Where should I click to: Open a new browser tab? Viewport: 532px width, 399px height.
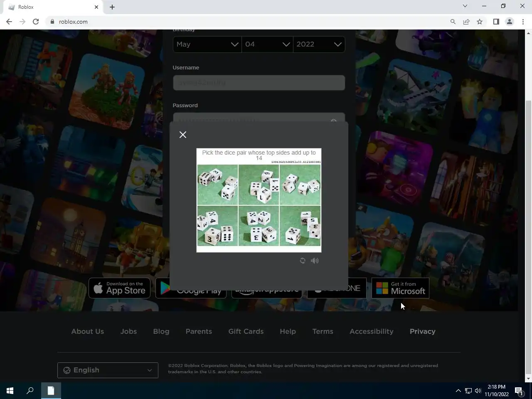coord(112,7)
